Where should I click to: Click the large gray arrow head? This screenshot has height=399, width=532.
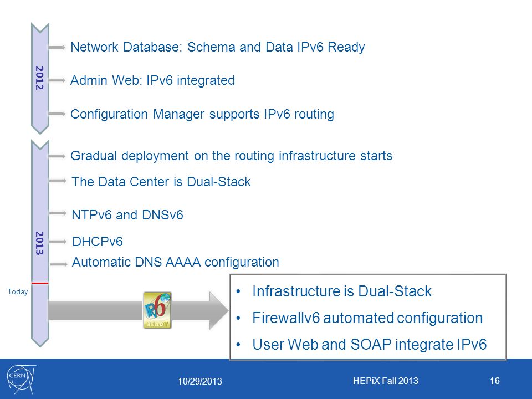pos(219,310)
